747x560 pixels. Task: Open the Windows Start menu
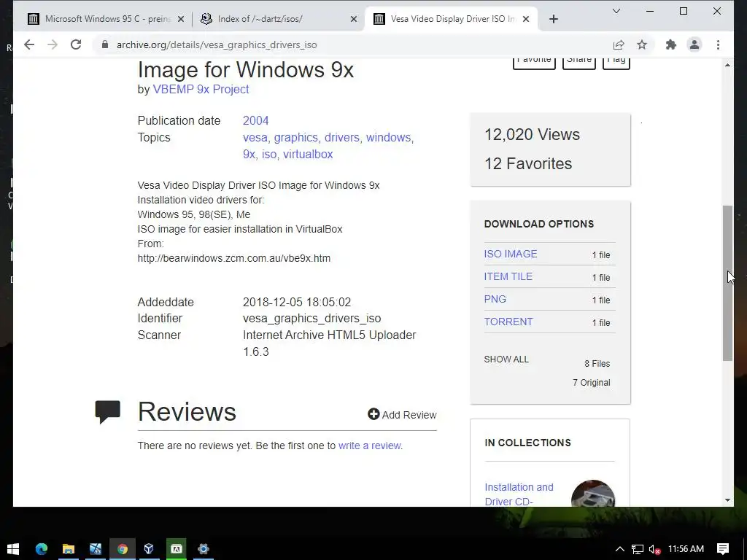[x=13, y=548]
